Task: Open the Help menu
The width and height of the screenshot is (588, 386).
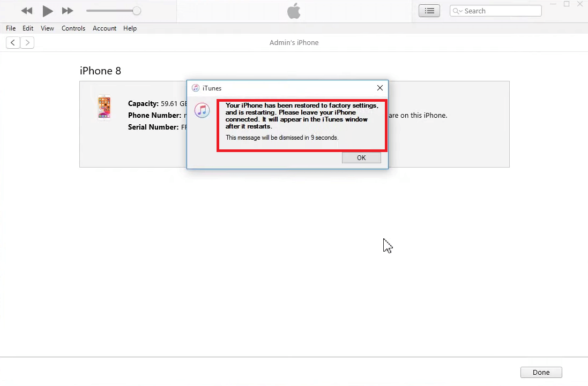Action: [130, 28]
